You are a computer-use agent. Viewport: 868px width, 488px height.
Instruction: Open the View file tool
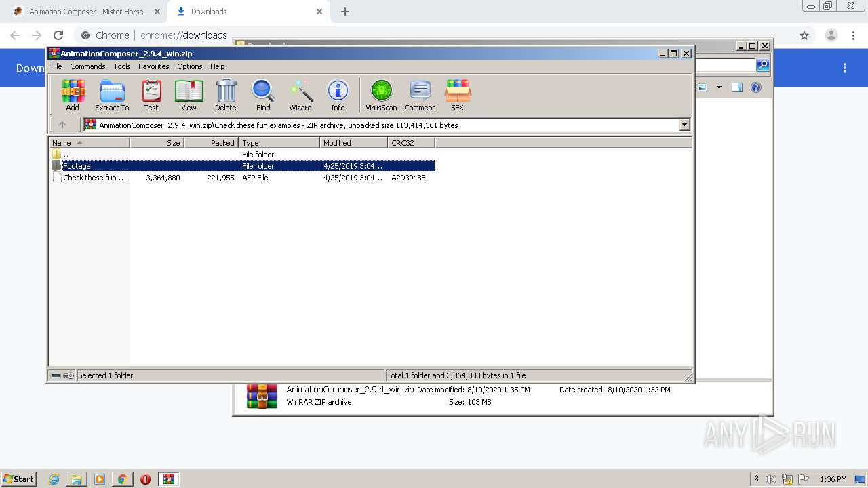coord(189,95)
